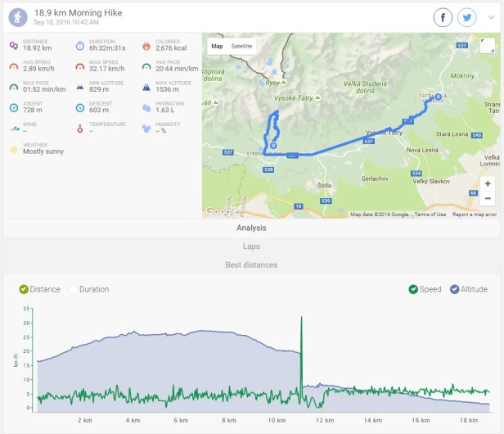Toggle the Speed series on chart
This screenshot has height=434, width=504.
point(414,289)
